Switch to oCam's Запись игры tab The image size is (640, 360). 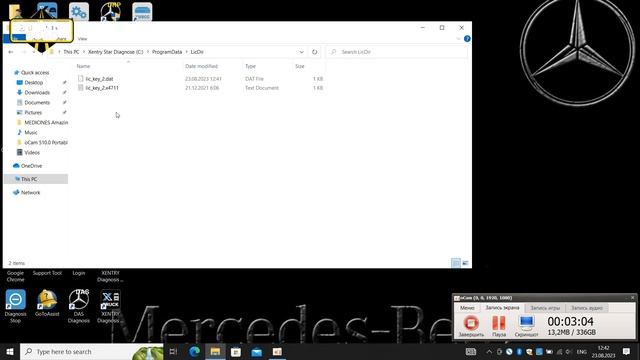[545, 308]
